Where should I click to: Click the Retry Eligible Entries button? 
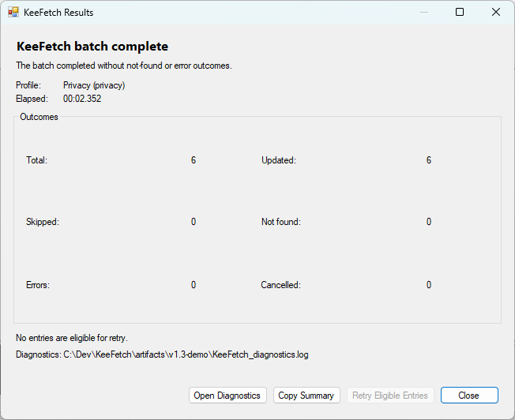click(390, 396)
